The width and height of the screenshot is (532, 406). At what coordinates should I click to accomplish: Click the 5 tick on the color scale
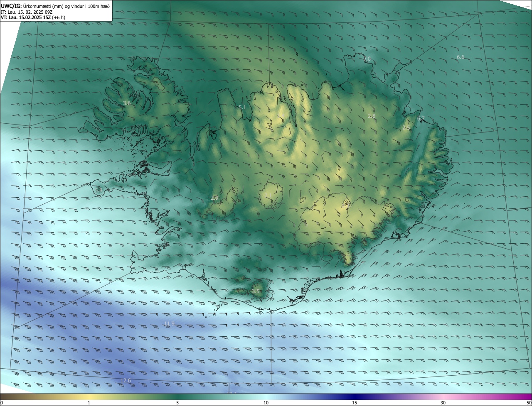177,403
